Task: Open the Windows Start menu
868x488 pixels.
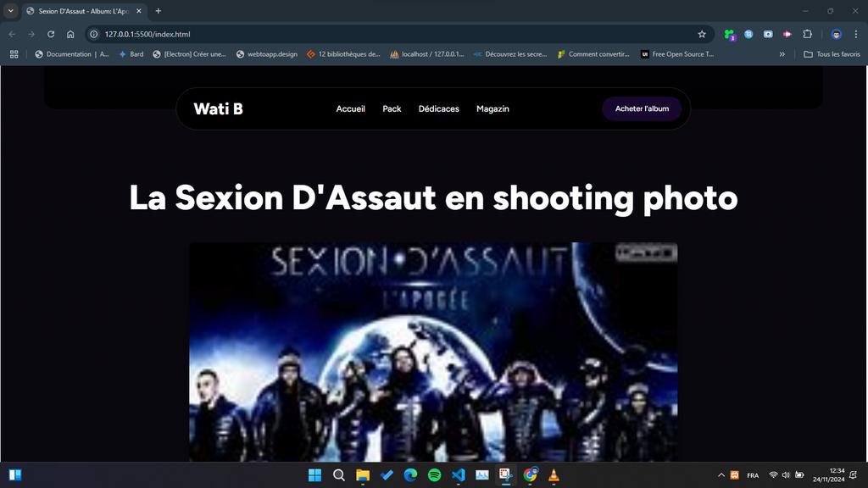Action: pyautogui.click(x=314, y=475)
